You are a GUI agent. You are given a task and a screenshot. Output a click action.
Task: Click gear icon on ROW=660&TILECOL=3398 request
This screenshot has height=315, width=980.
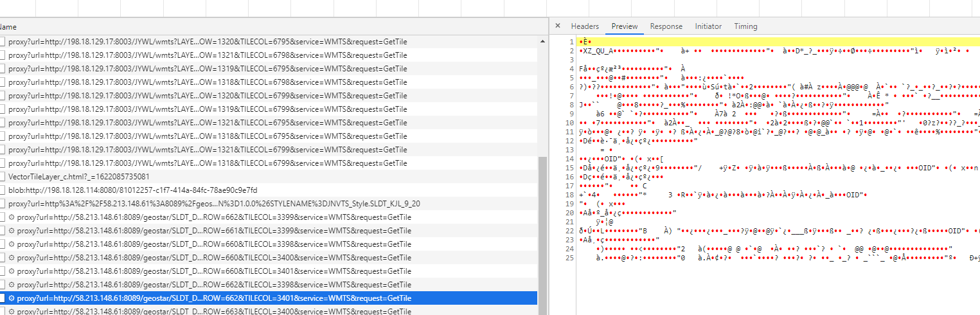[x=12, y=244]
